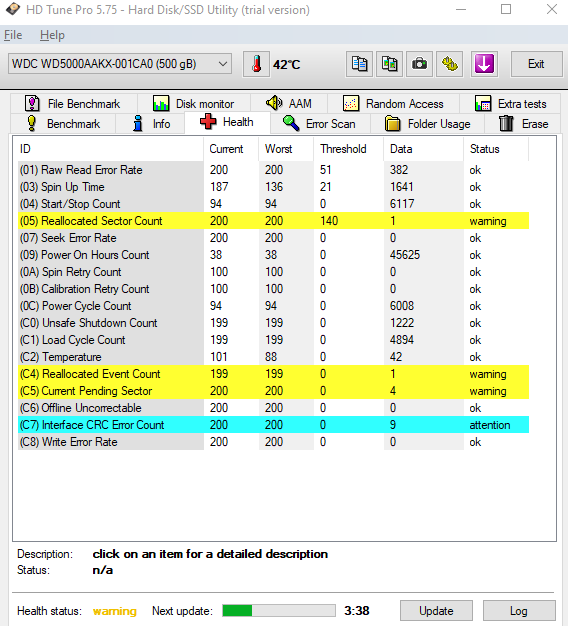This screenshot has height=626, width=568.
Task: Open the Folder Usage tab
Action: (428, 124)
